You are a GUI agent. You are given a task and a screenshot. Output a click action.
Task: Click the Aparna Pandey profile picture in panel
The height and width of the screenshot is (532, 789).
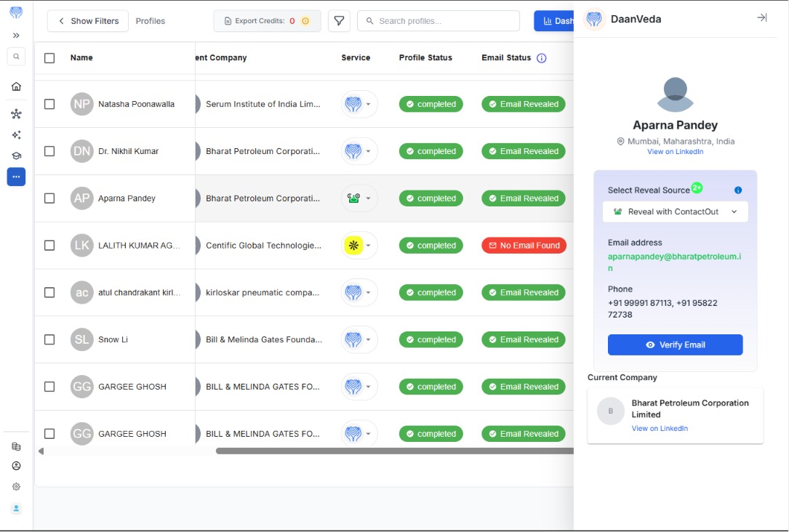click(676, 94)
